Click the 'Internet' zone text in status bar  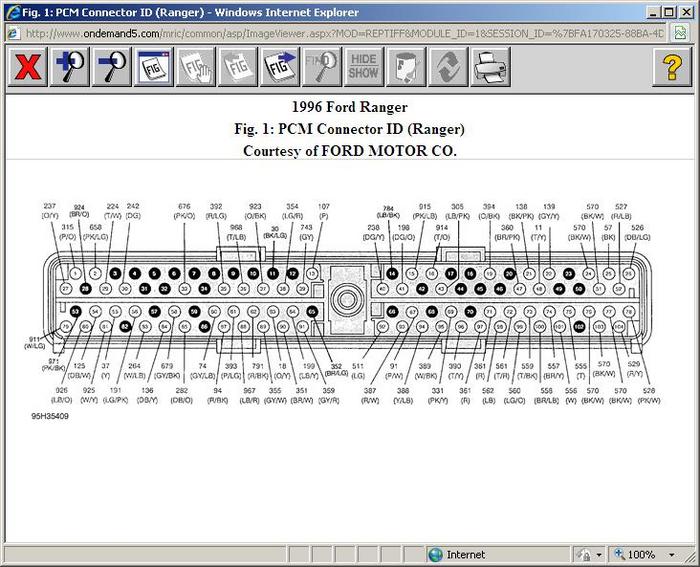466,554
